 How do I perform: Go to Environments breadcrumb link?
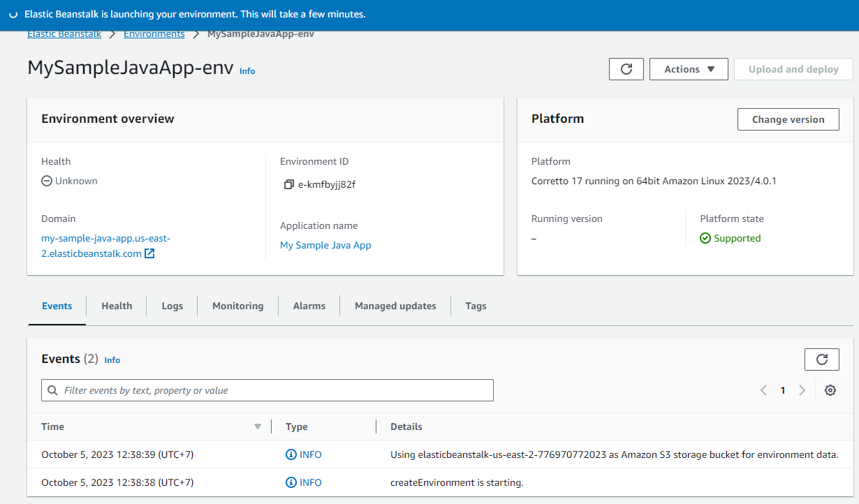click(x=154, y=34)
